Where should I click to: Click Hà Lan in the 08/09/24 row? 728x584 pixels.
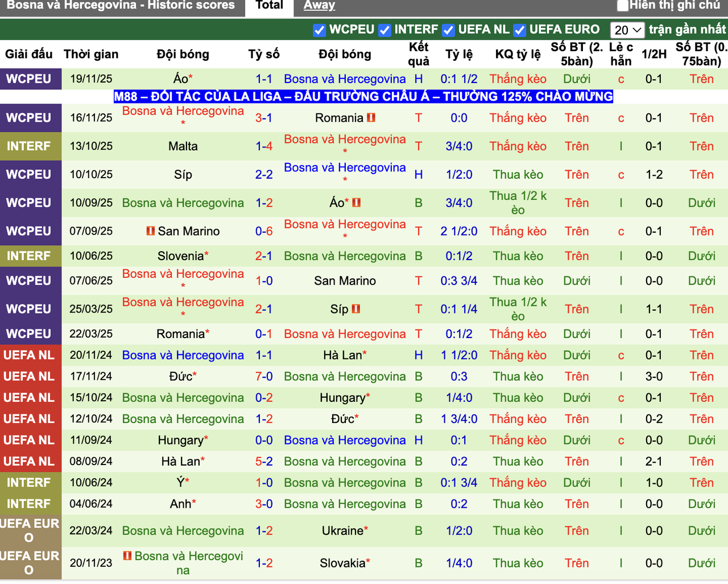pyautogui.click(x=180, y=462)
